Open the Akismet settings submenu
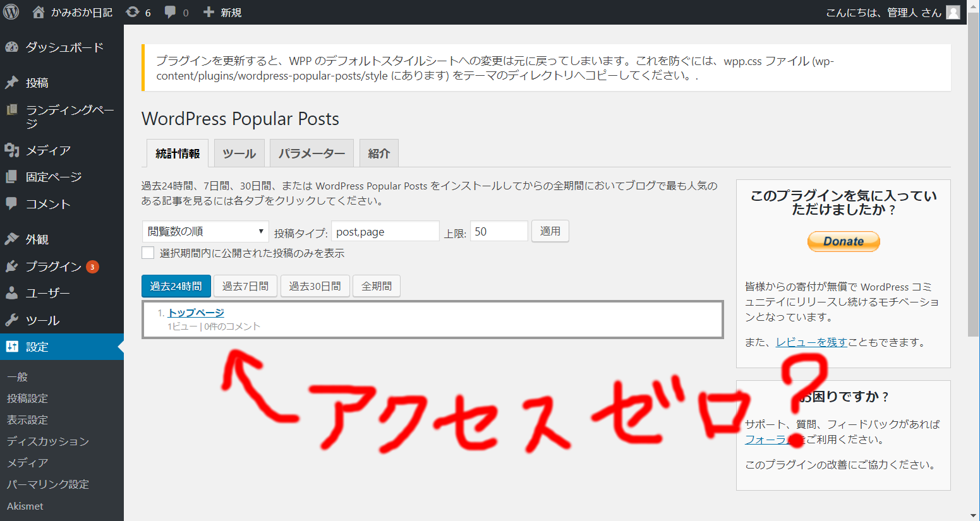 25,506
